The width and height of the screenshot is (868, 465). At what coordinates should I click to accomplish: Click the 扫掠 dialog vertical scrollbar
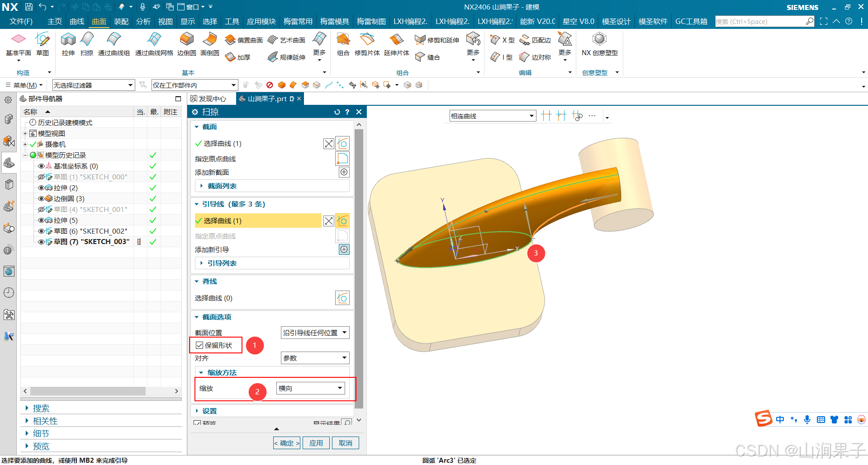point(359,268)
